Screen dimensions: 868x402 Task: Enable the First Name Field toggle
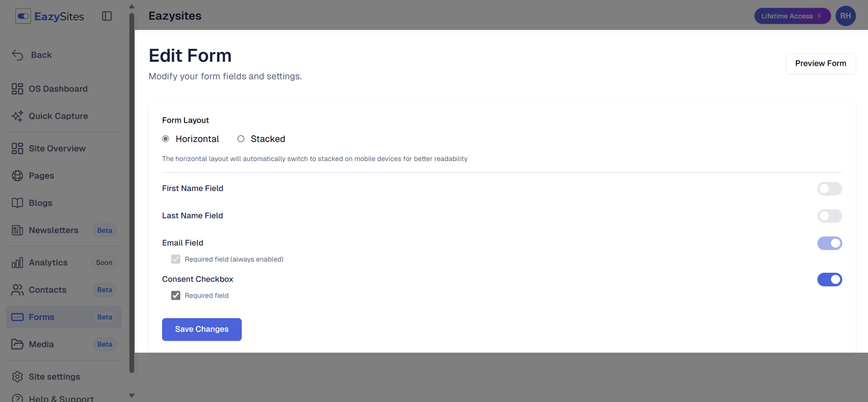click(829, 189)
